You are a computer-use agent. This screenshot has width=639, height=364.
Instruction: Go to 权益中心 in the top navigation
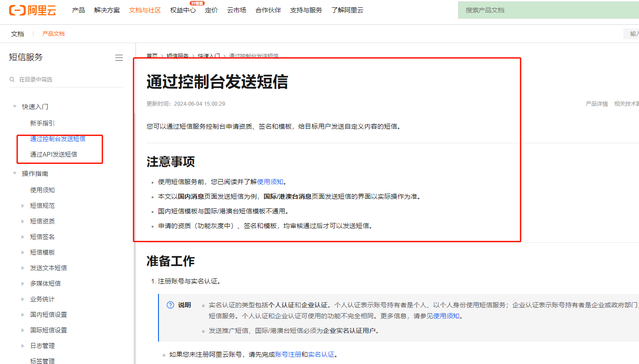point(183,10)
